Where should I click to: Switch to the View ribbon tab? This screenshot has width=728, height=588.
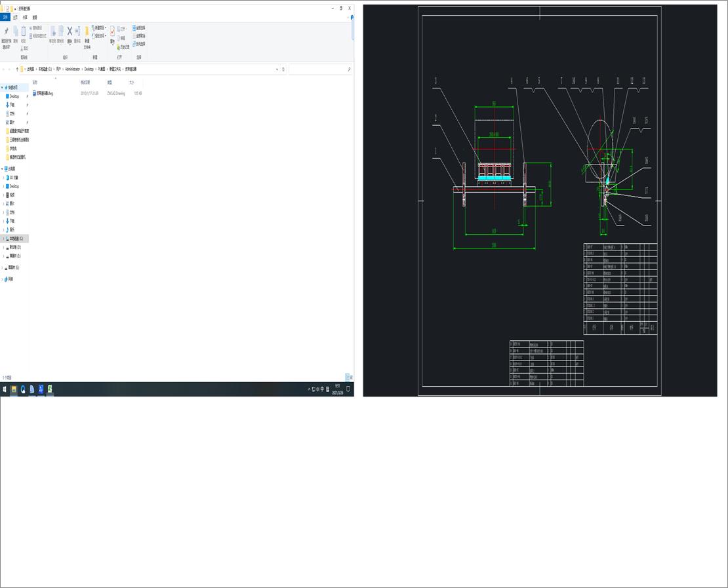[x=35, y=17]
